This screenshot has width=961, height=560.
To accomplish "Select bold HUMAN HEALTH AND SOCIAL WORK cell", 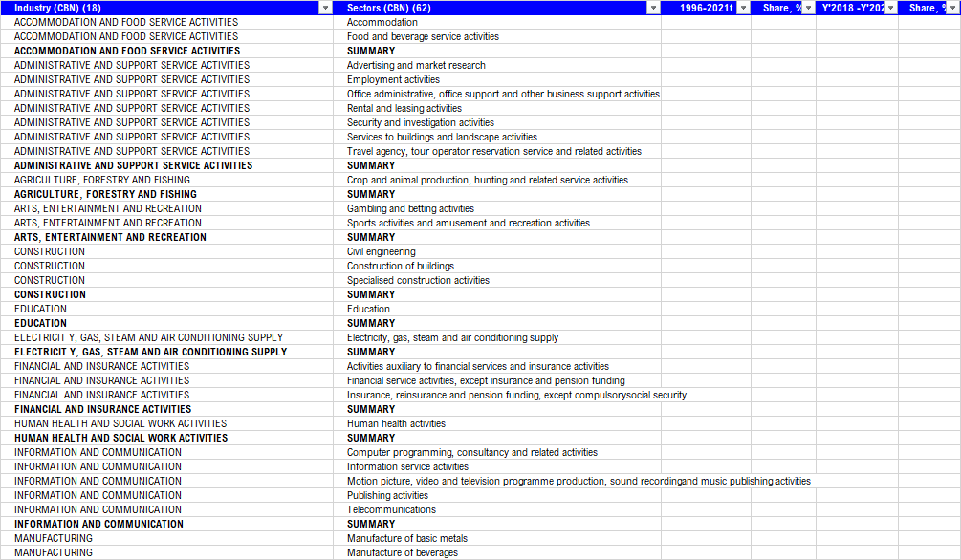I will pyautogui.click(x=166, y=438).
